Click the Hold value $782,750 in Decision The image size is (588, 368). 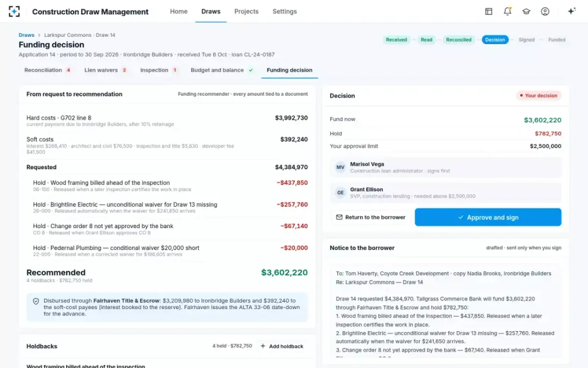pos(548,133)
